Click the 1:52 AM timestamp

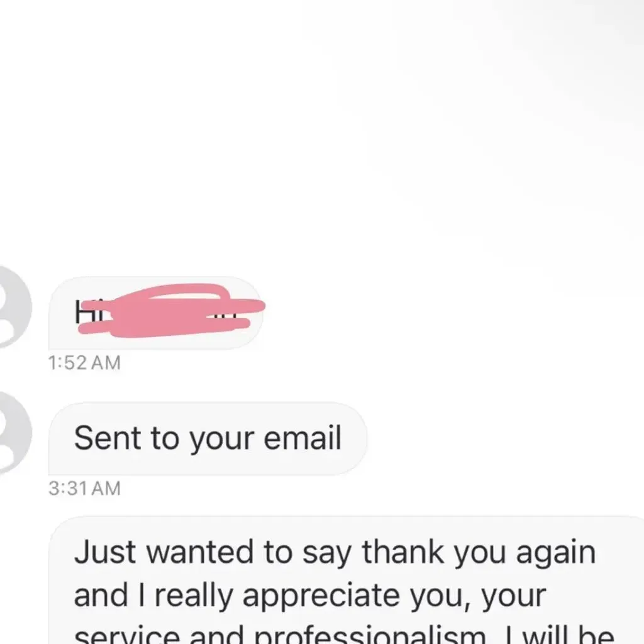[85, 363]
